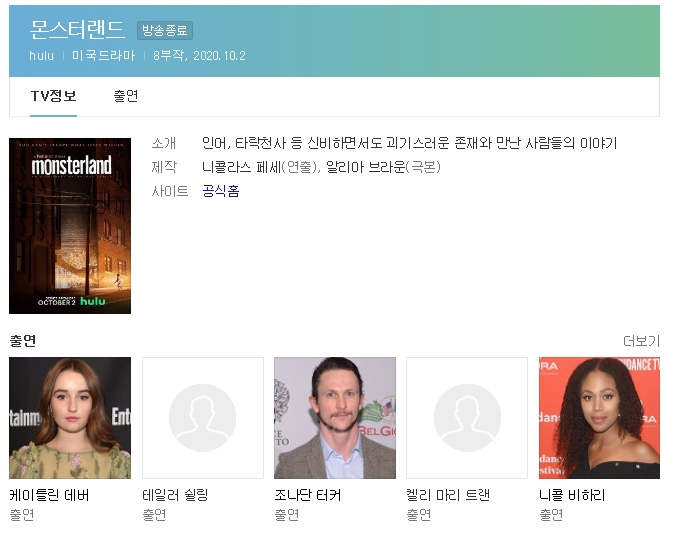The width and height of the screenshot is (682, 538).
Task: Open the 몬스터랜드 title link
Action: click(78, 29)
